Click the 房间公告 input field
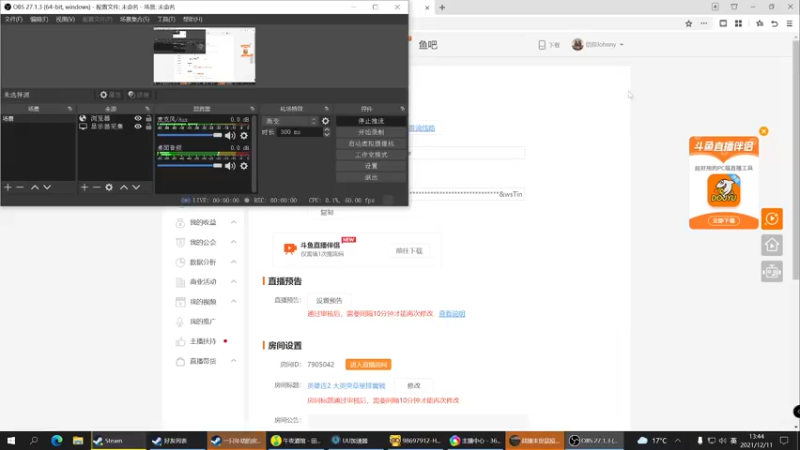 point(417,421)
